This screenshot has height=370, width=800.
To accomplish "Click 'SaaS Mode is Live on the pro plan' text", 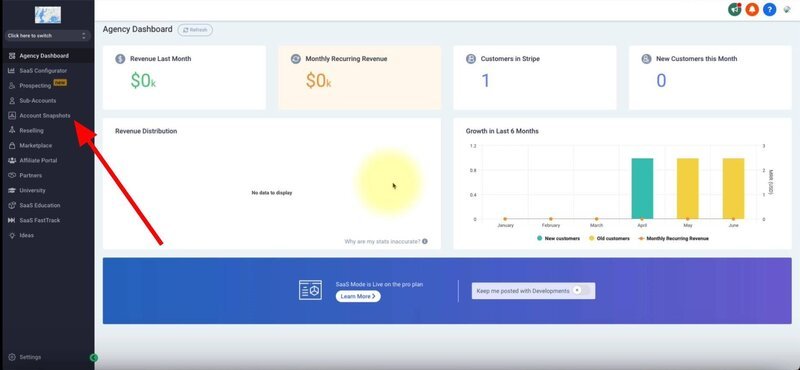I will point(379,284).
